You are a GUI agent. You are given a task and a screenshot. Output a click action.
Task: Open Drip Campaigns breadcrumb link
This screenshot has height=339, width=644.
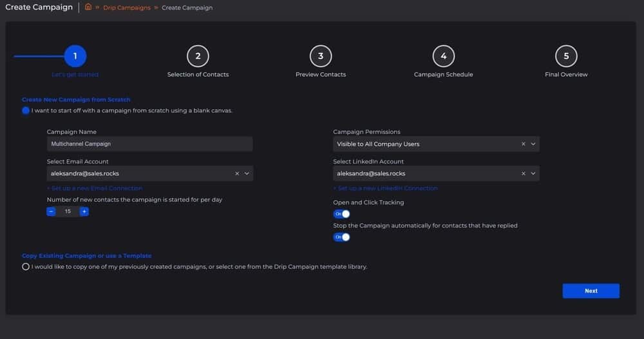tap(127, 8)
